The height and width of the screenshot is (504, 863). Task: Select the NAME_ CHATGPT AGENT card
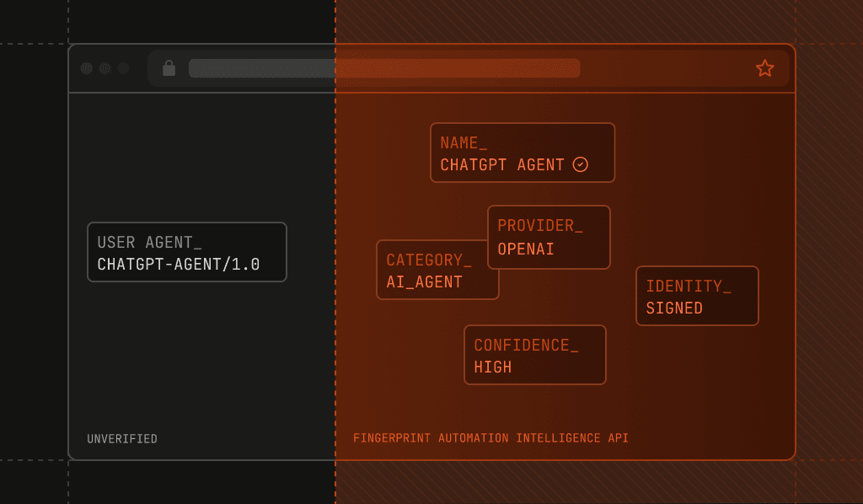pyautogui.click(x=523, y=153)
